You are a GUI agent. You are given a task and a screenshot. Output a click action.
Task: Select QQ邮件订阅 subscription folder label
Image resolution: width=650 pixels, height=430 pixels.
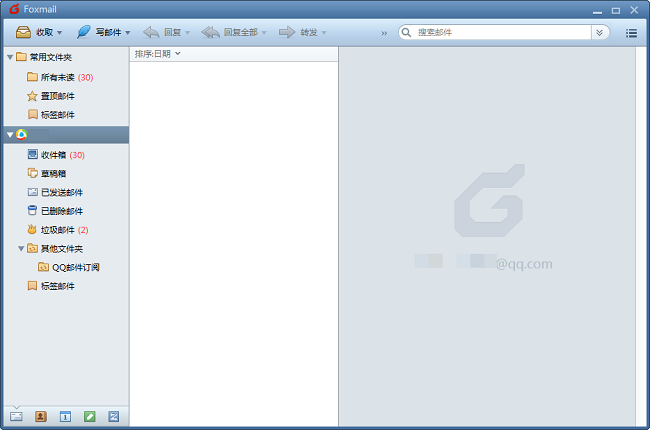(x=76, y=267)
